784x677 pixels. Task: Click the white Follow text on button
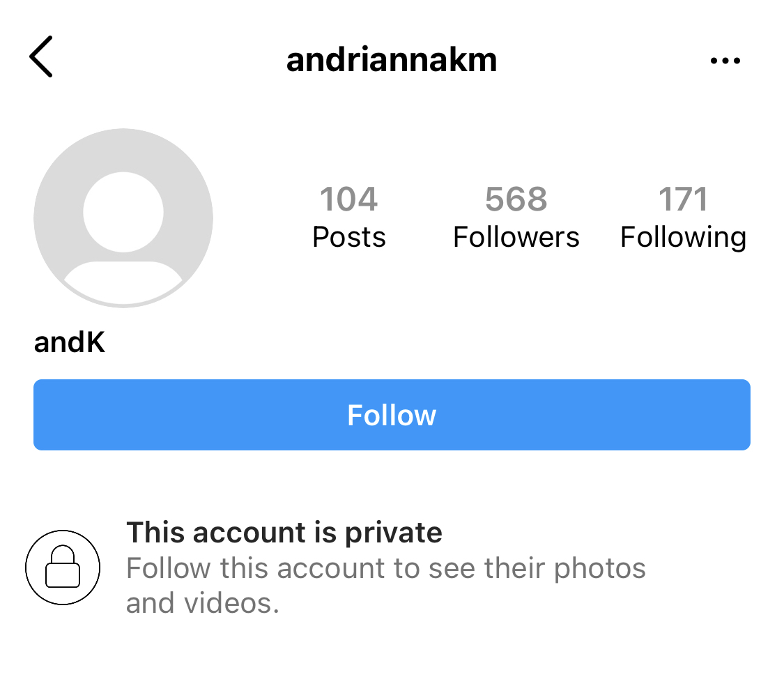392,416
